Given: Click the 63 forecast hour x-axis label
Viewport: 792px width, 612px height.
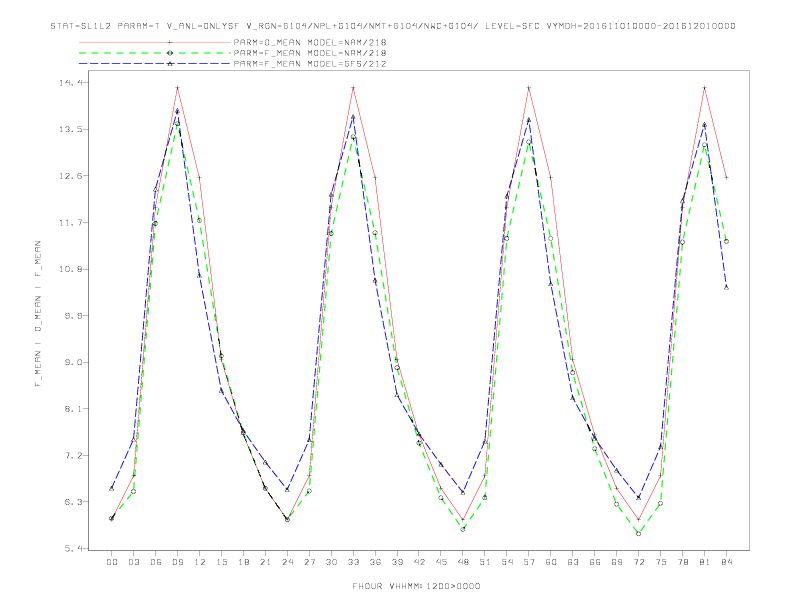Looking at the screenshot, I should coord(573,562).
